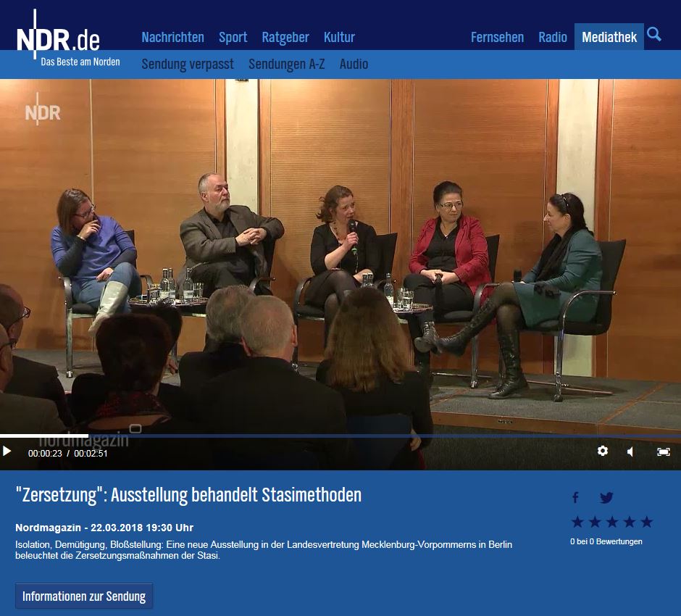This screenshot has height=616, width=681.
Task: Seek within the video progress bar
Action: tap(340, 436)
